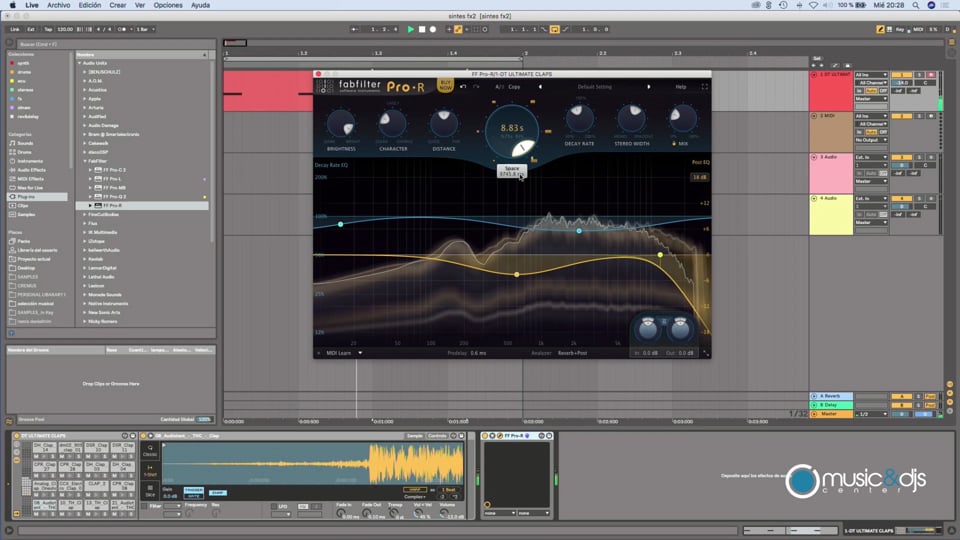Click the Ext sync button
The image size is (960, 540).
click(31, 29)
